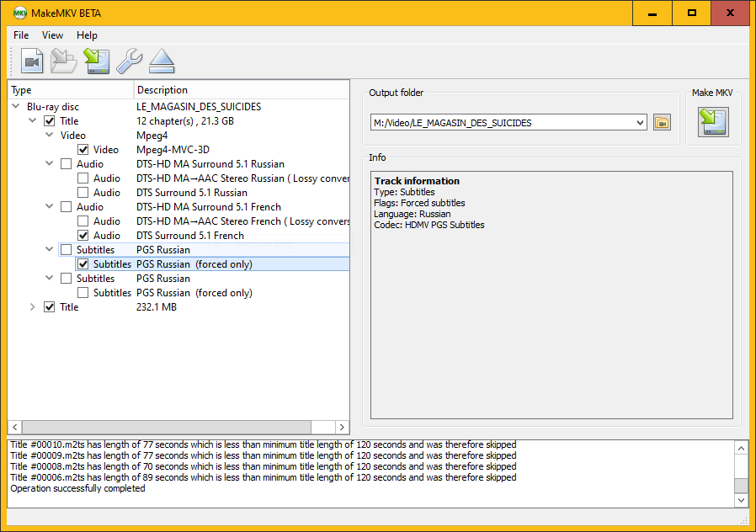
Task: Uncheck the Mpeg4-MVC-3D Video checkbox
Action: [x=83, y=150]
